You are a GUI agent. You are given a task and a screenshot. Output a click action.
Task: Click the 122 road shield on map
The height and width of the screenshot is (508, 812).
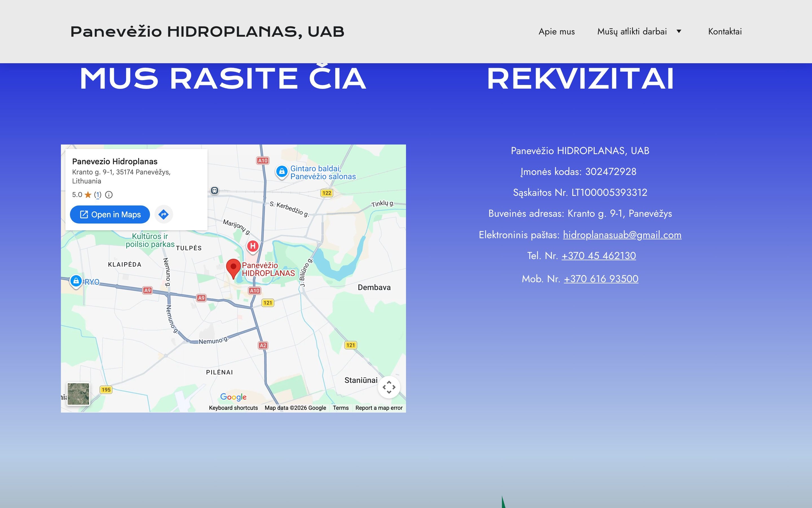(326, 193)
